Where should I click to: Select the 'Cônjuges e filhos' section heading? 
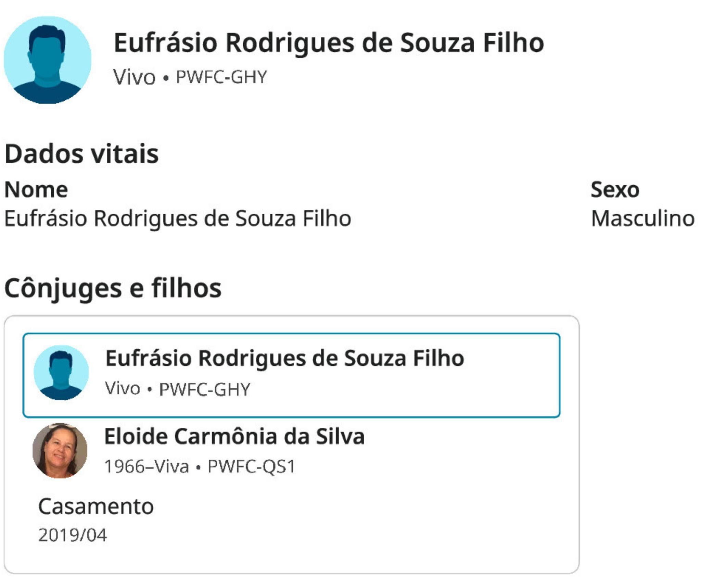[x=113, y=288]
